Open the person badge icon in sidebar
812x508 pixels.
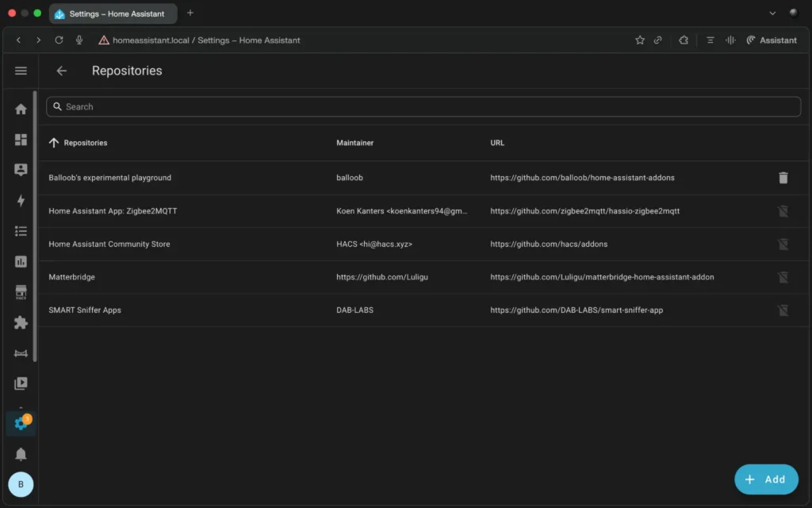click(x=21, y=170)
